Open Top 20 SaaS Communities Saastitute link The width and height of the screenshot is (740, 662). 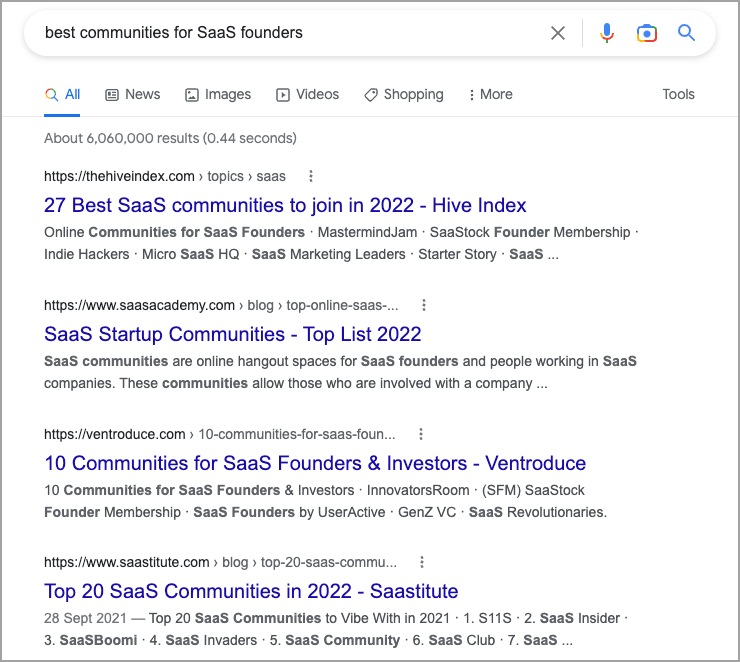(251, 591)
